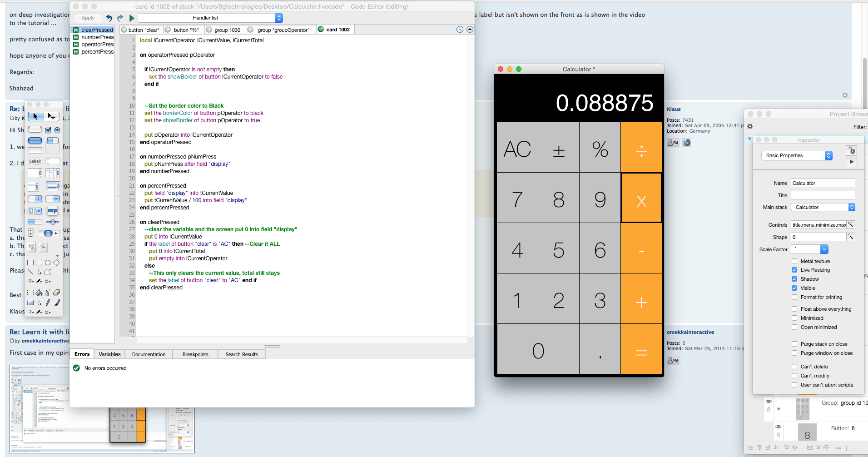
Task: Click the lock icon in Inspector
Action: 851,150
